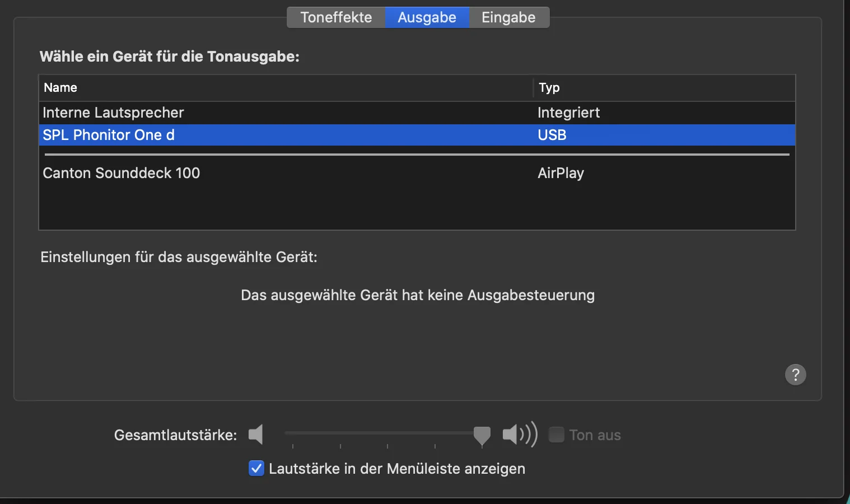Click the Gesamtlautstärke slider thumb
Viewport: 850px width, 504px height.
click(482, 436)
